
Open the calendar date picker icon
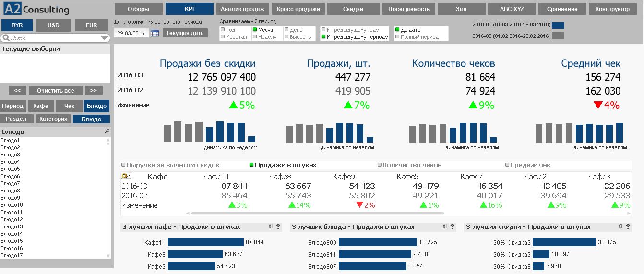point(155,34)
